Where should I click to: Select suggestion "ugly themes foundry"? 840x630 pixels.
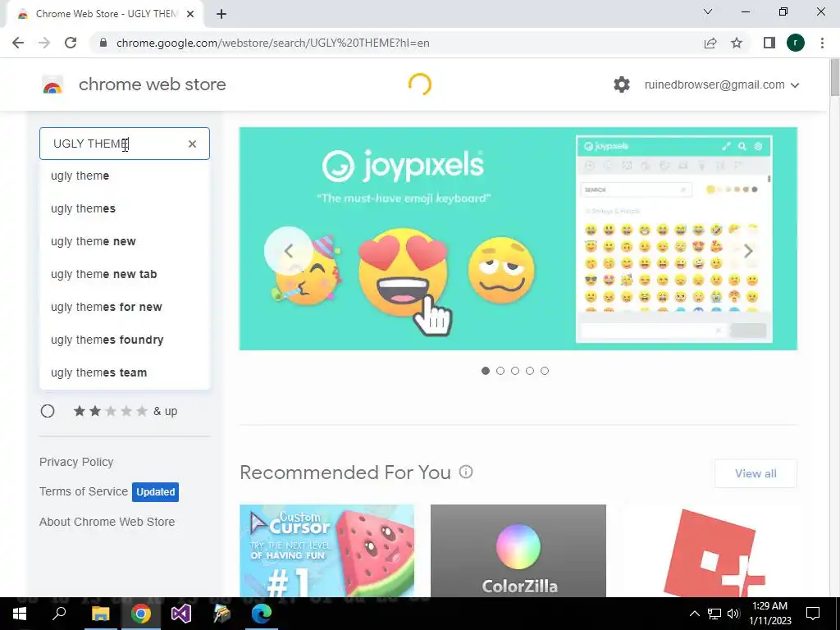[125, 340]
